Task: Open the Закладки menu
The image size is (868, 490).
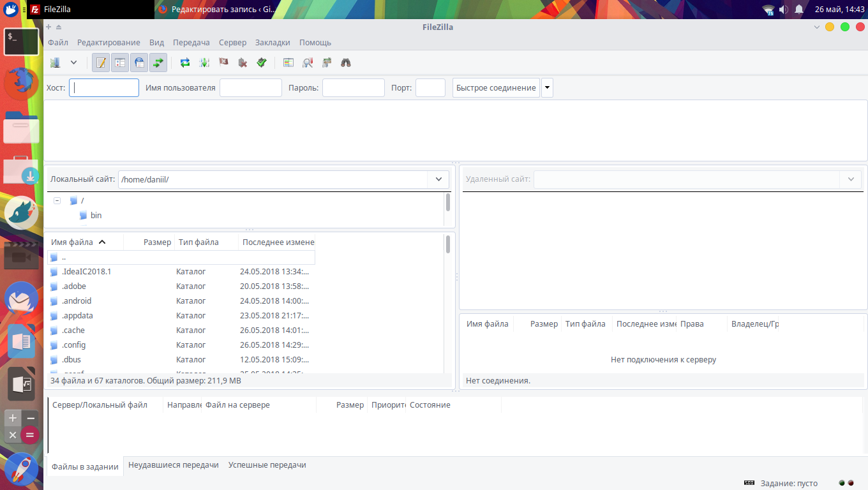Action: pos(273,42)
